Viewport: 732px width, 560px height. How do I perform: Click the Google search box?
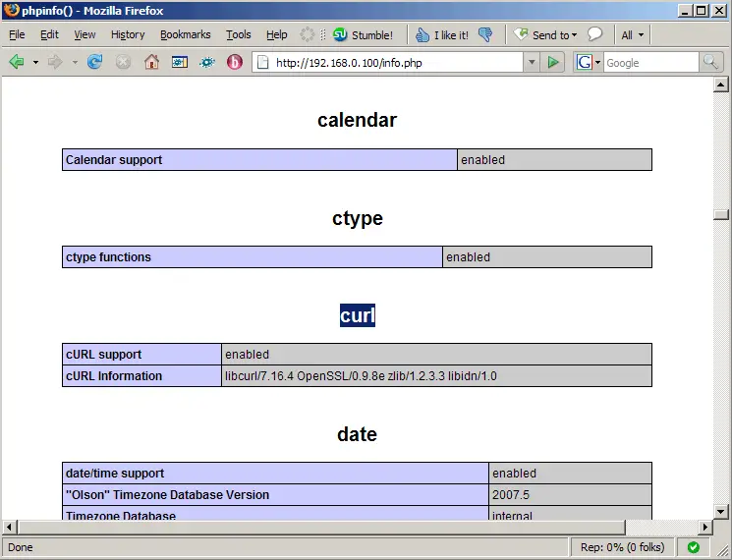pos(650,63)
